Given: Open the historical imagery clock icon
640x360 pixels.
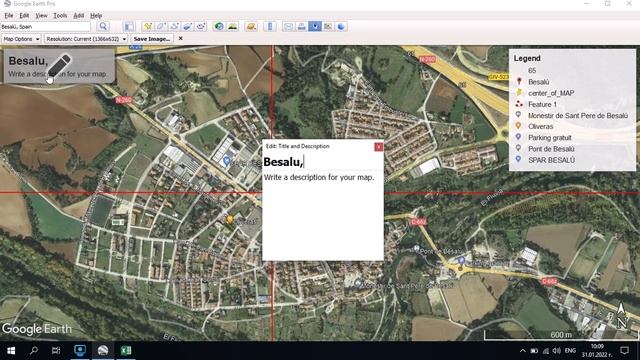Looking at the screenshot, I should (219, 27).
